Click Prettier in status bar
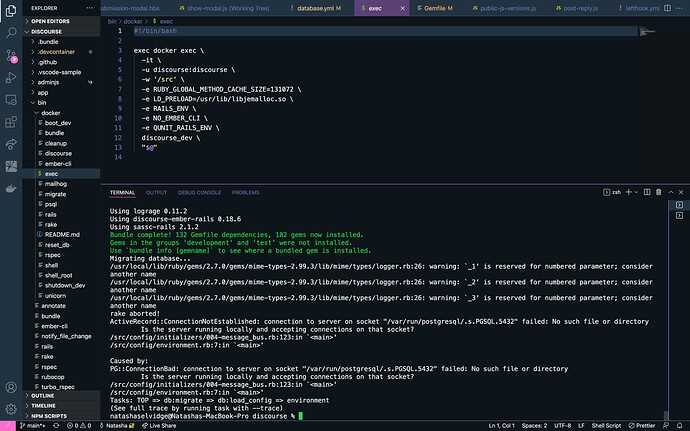Screen dimensions: 690x431 click(642, 426)
